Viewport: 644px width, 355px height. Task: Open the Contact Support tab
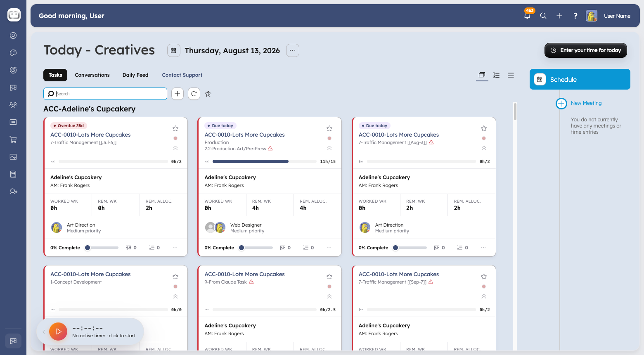coord(182,75)
